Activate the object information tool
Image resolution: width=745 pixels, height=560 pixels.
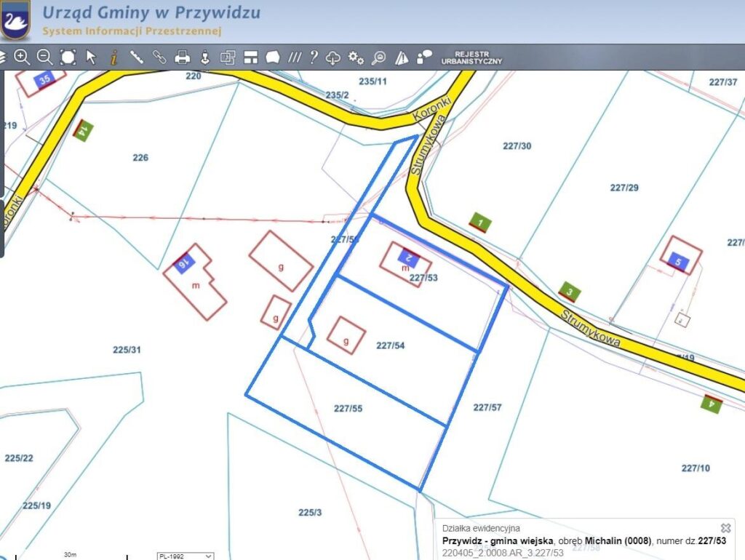click(x=113, y=57)
